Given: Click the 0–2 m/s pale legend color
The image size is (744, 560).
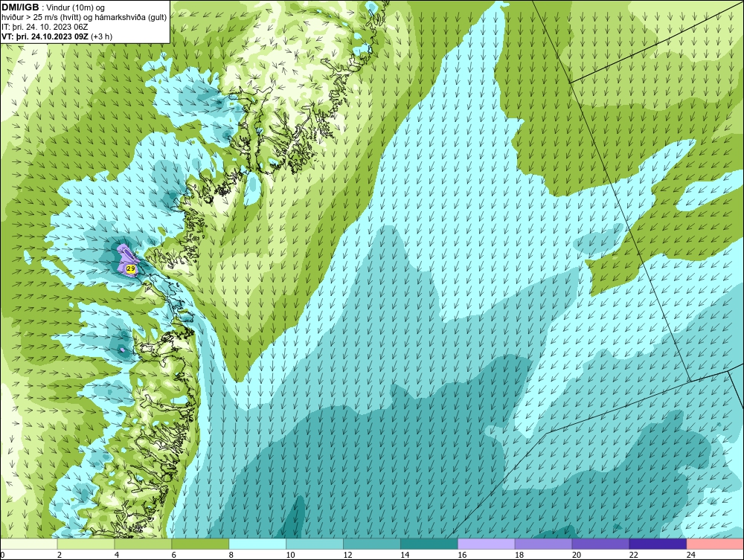Looking at the screenshot, I should coord(29,544).
